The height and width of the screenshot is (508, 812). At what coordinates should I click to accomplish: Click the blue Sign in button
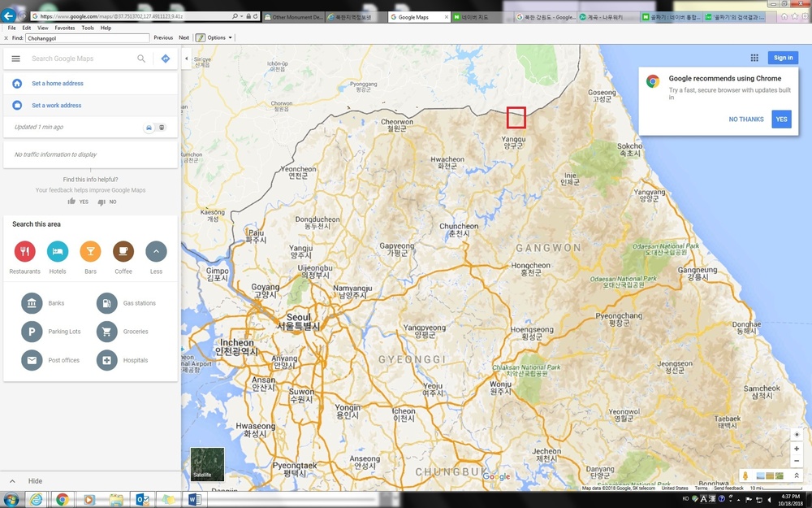[x=783, y=58]
